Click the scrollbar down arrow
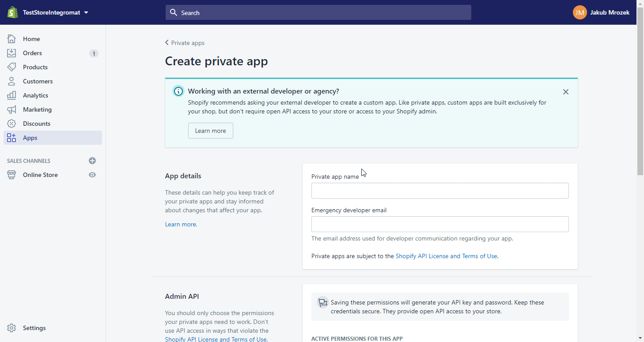644x342 pixels. [x=640, y=338]
